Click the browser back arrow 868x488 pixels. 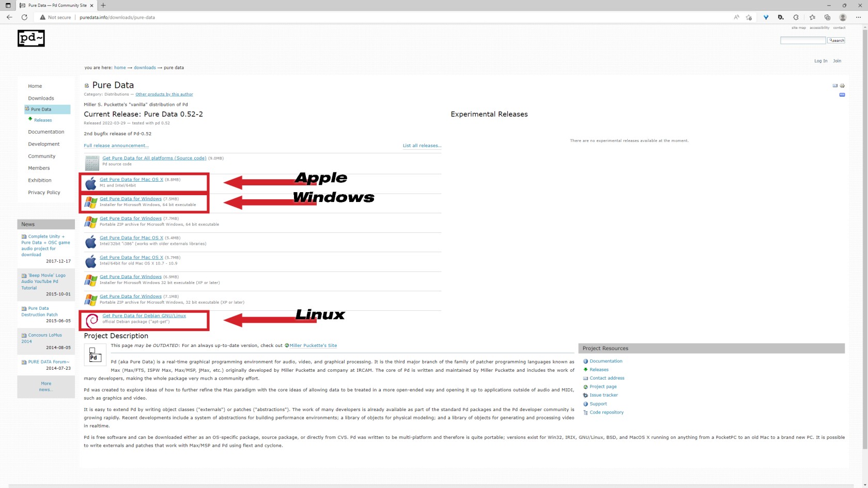click(9, 17)
